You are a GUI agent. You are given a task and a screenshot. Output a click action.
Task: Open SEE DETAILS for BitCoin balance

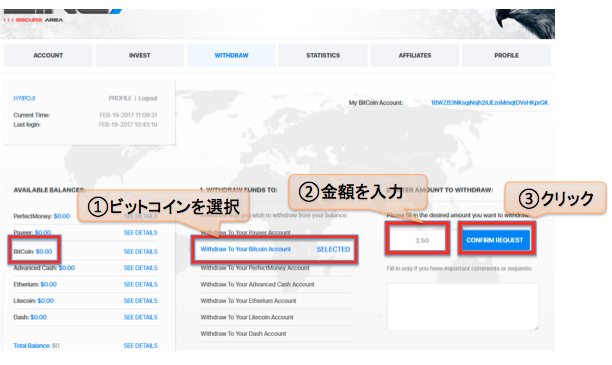(x=141, y=252)
